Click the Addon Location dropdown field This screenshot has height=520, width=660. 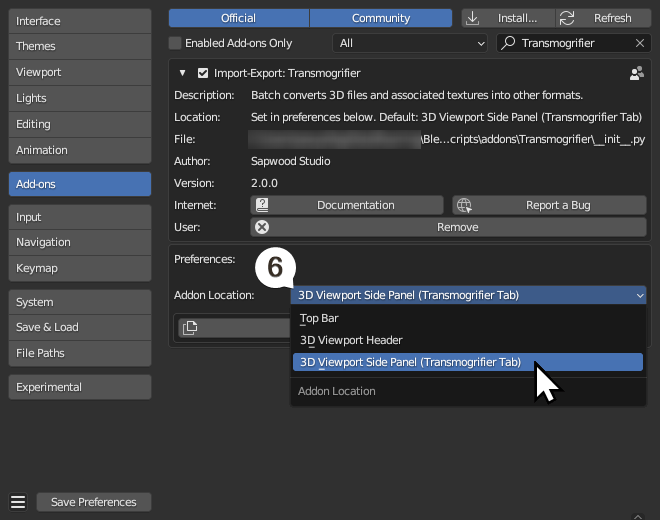click(x=469, y=295)
